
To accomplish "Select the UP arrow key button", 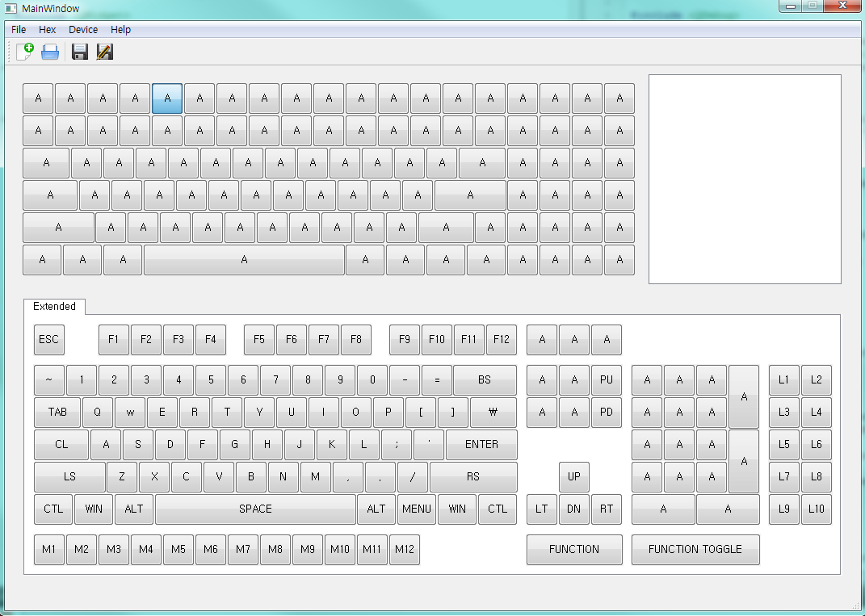I will tap(574, 477).
